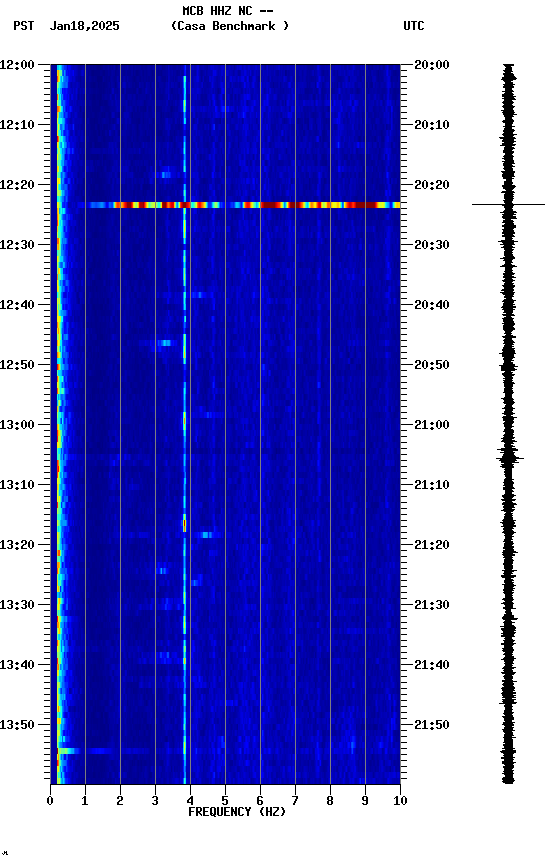Click the '21:10' UTC time label
This screenshot has height=864, width=552.
pyautogui.click(x=432, y=485)
